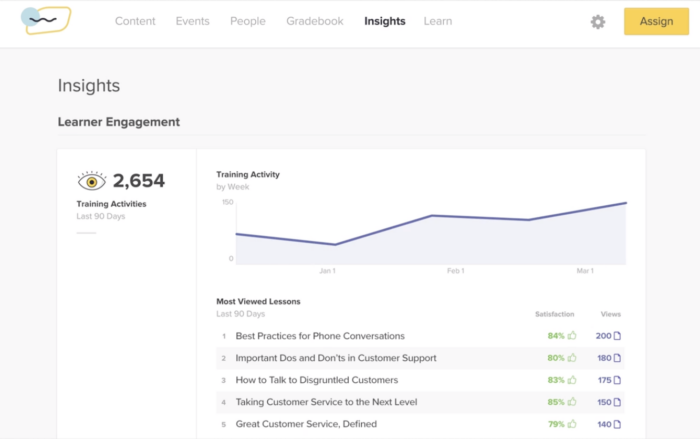Click the document icon beside 175 views

617,380
